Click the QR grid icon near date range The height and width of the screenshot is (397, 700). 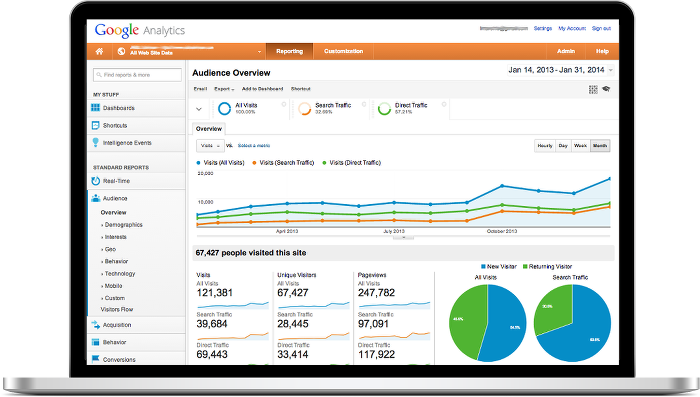pyautogui.click(x=593, y=89)
